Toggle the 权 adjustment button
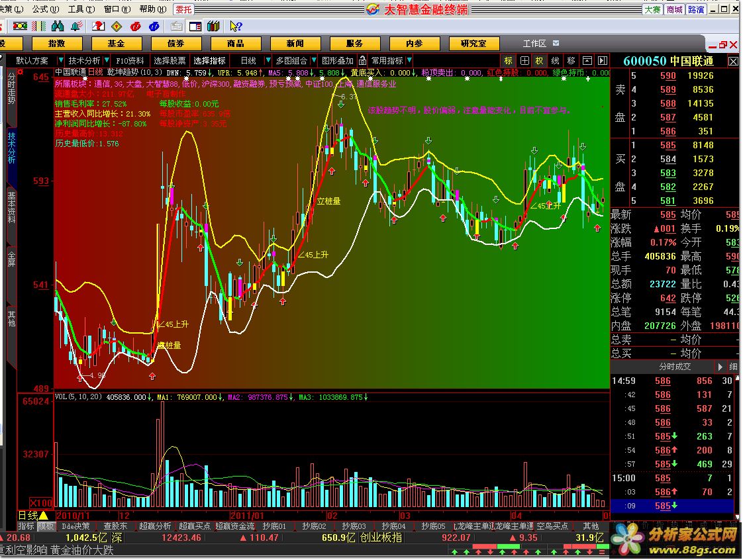This screenshot has width=743, height=560. [x=540, y=61]
